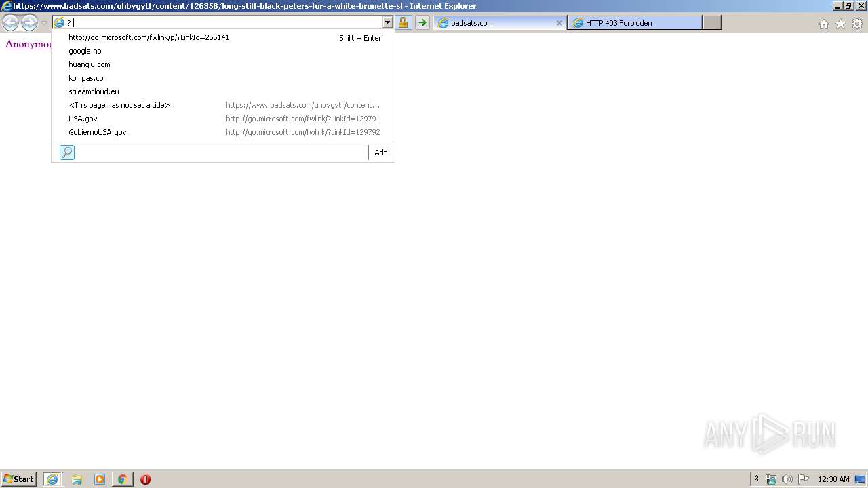Viewport: 868px width, 488px height.
Task: Click the green Go arrow button
Action: pos(422,22)
